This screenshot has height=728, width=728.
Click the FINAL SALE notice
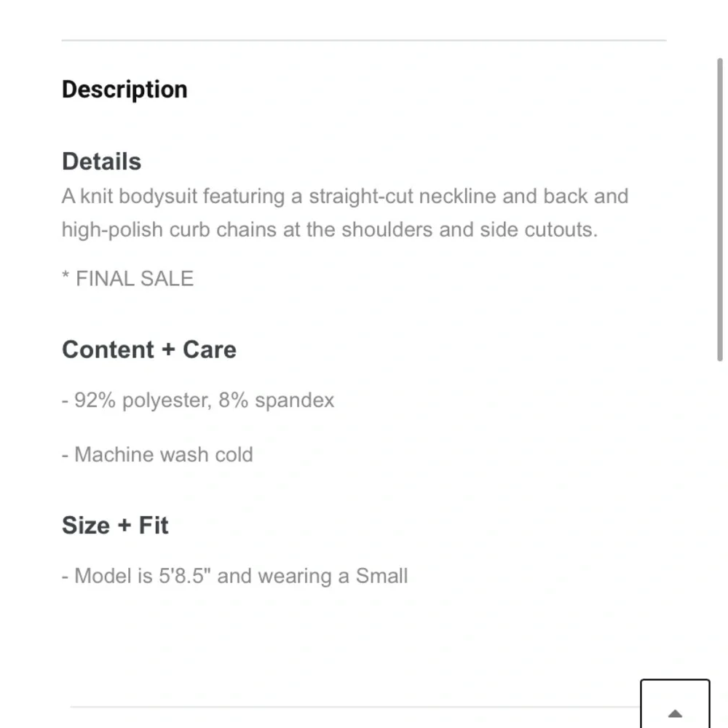click(x=128, y=279)
